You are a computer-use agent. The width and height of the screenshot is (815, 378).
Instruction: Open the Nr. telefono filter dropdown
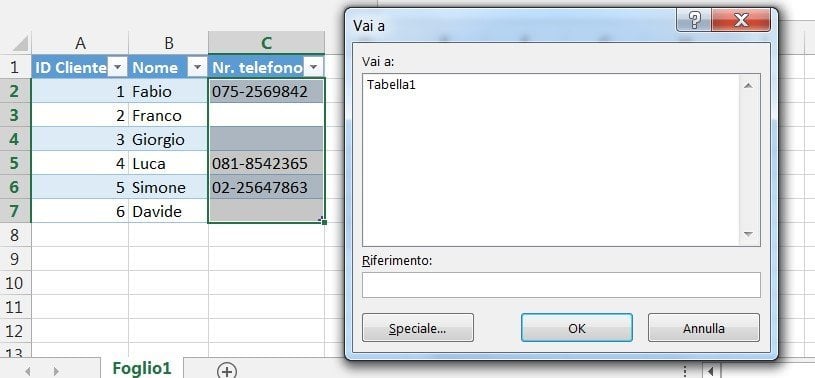coord(313,67)
